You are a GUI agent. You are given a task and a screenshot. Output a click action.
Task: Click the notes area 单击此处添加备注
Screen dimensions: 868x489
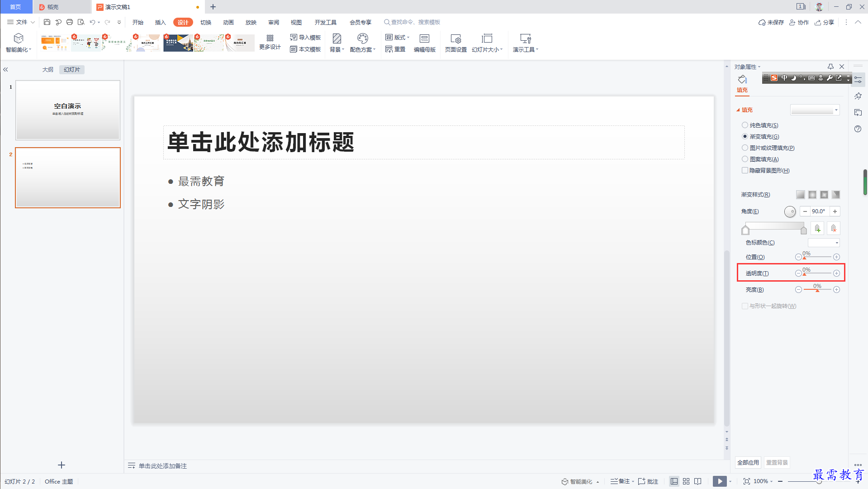(162, 466)
